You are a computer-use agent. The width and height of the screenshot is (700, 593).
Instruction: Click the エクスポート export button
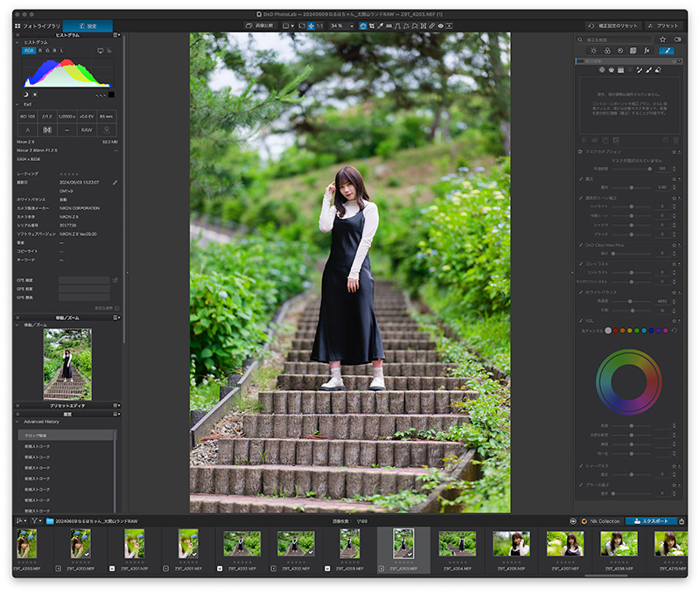[x=651, y=521]
